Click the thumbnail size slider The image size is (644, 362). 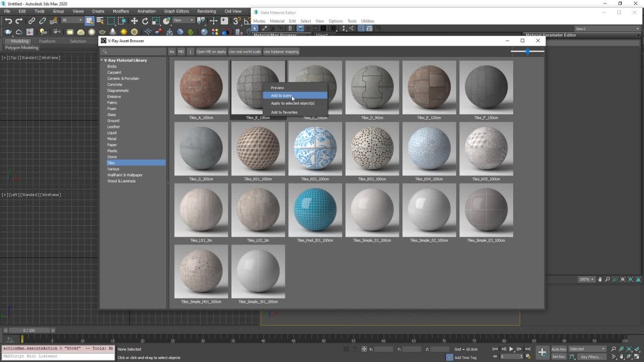tap(527, 51)
